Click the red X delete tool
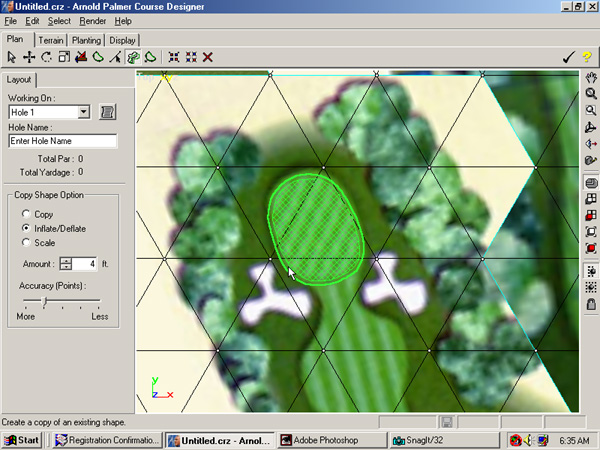 208,57
